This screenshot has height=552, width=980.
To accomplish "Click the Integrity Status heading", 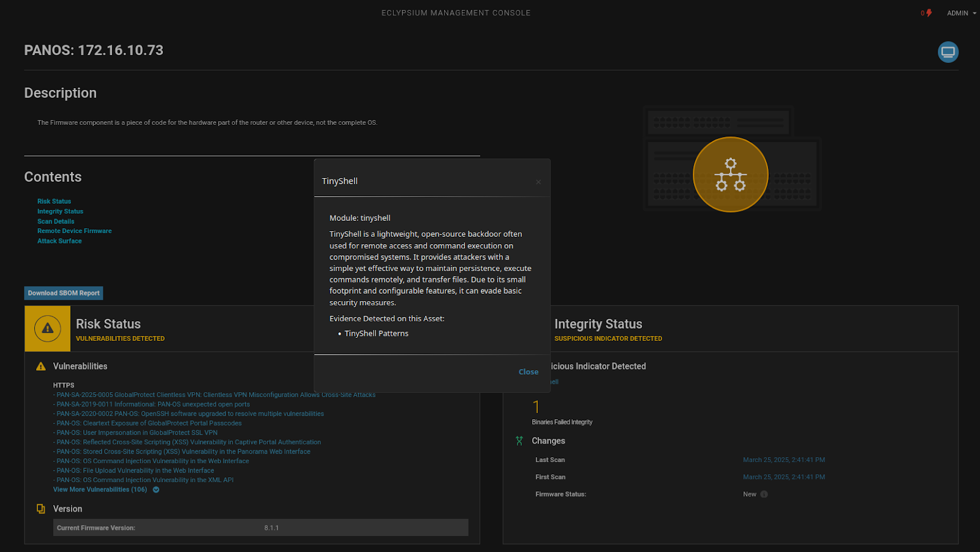I will tap(598, 324).
